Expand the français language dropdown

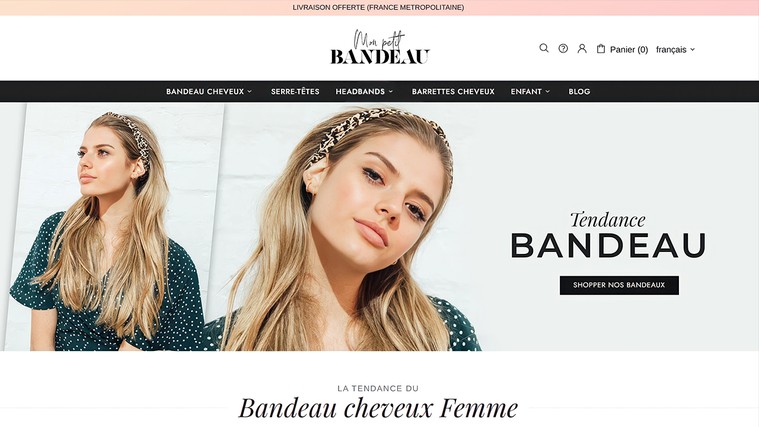[x=676, y=49]
